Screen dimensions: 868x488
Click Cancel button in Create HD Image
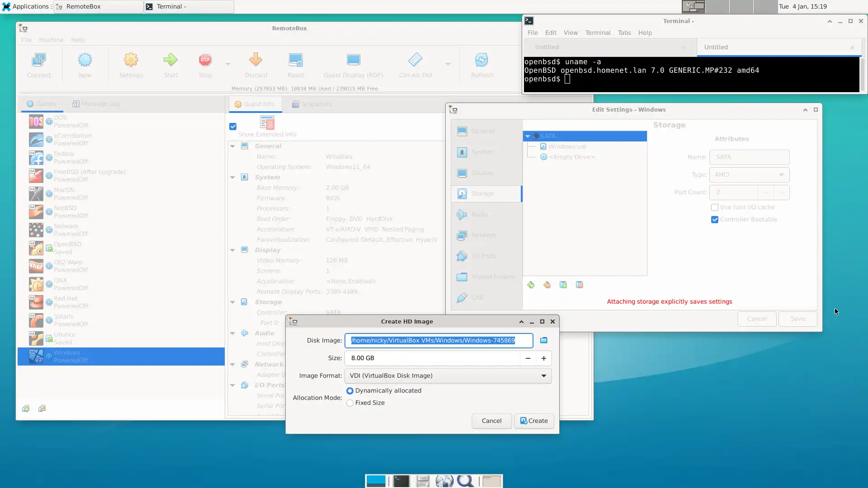coord(491,421)
